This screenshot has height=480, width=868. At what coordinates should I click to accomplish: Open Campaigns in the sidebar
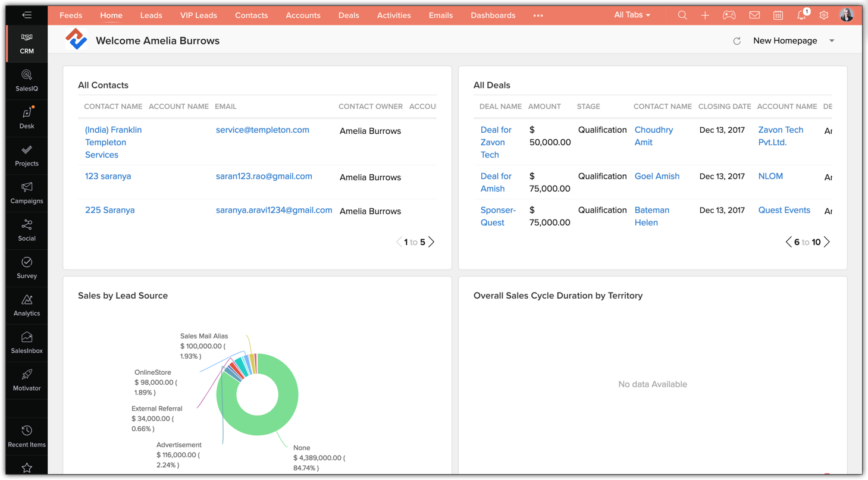27,193
